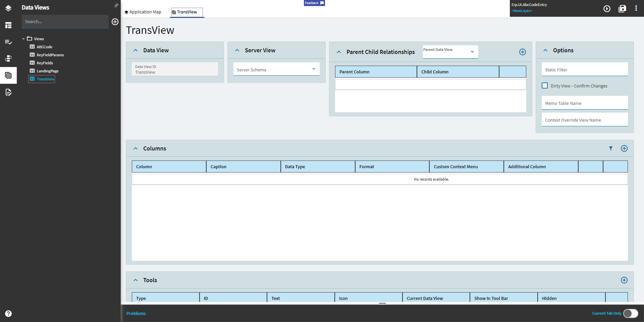Switch to the Application Map tab
644x322 pixels.
point(143,12)
